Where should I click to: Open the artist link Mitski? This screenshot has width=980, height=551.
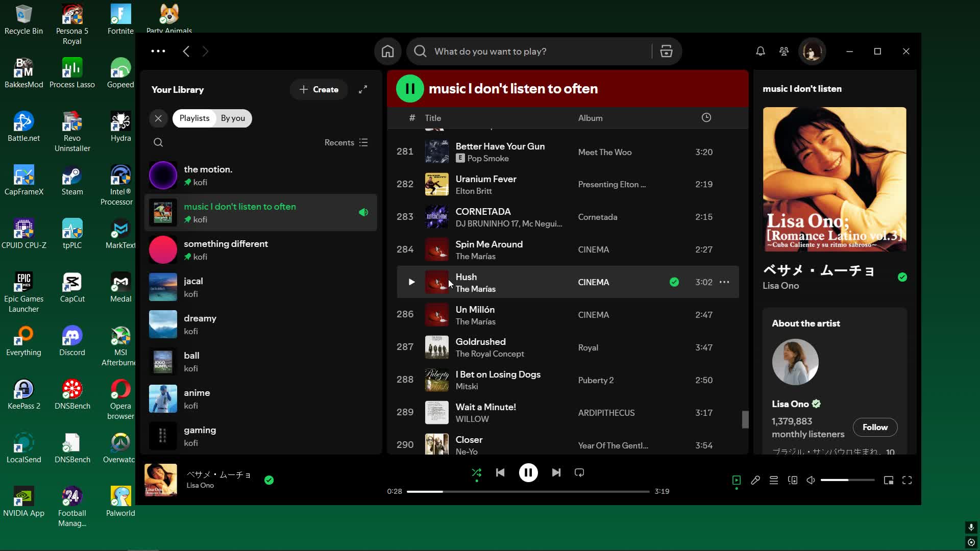point(467,387)
